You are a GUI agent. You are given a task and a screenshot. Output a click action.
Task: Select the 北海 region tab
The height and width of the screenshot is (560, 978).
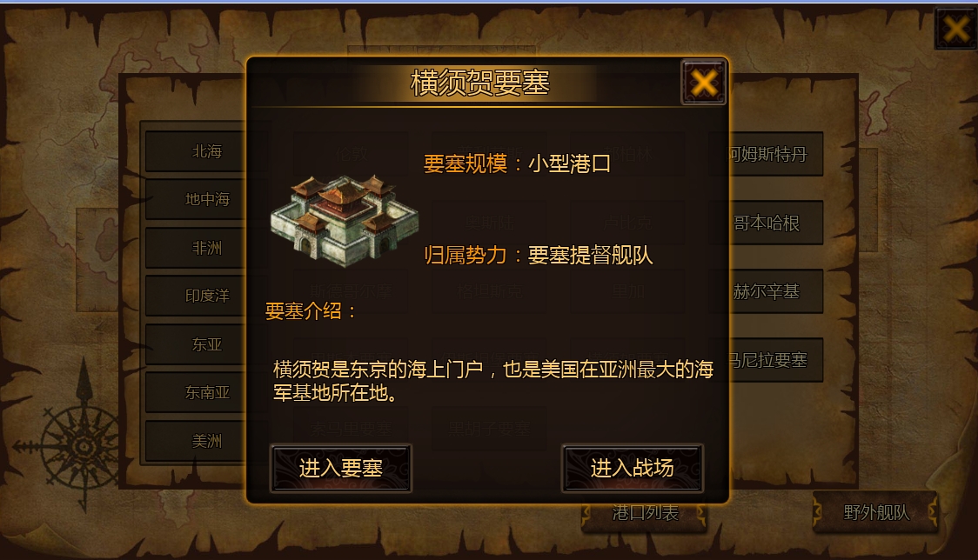pos(197,151)
